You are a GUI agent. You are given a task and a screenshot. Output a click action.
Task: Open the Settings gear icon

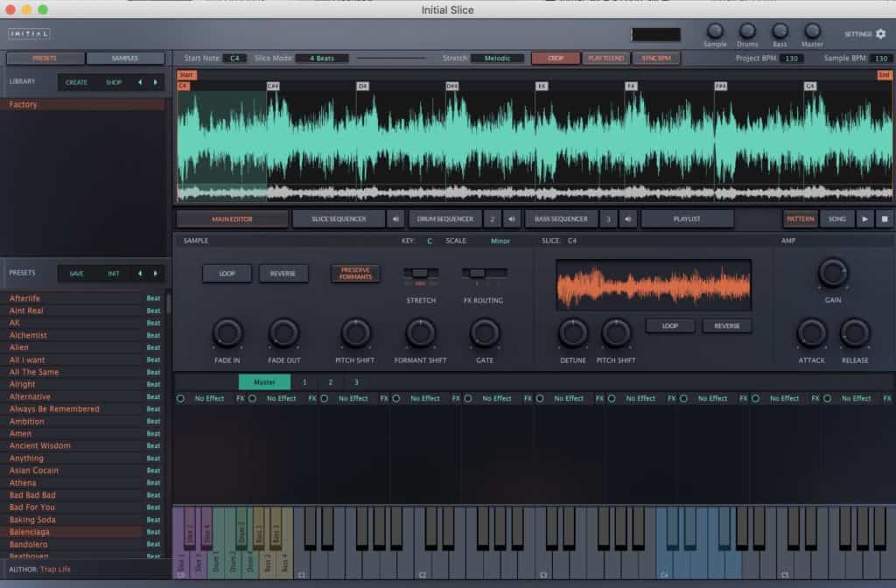(x=880, y=34)
